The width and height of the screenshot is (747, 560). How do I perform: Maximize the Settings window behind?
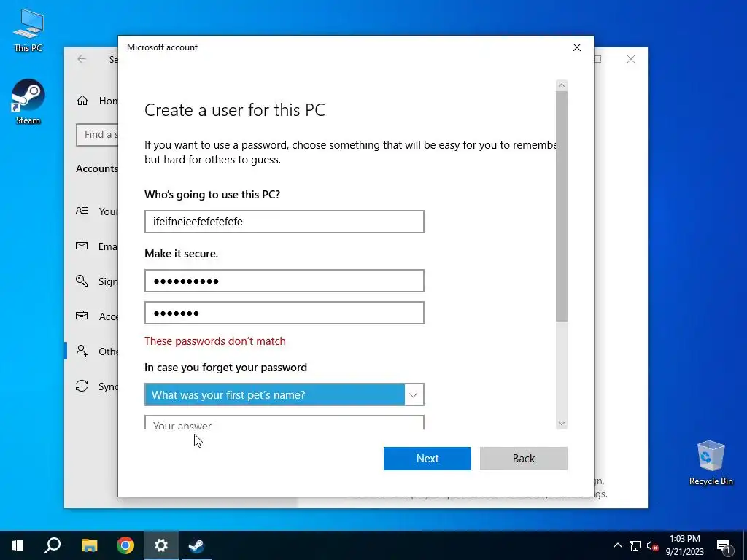point(598,59)
